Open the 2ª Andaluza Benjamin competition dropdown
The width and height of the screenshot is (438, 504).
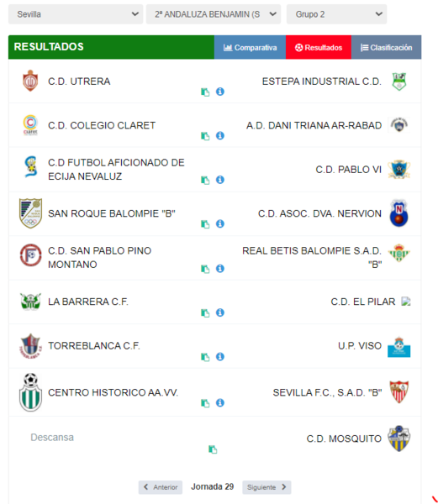coord(214,14)
